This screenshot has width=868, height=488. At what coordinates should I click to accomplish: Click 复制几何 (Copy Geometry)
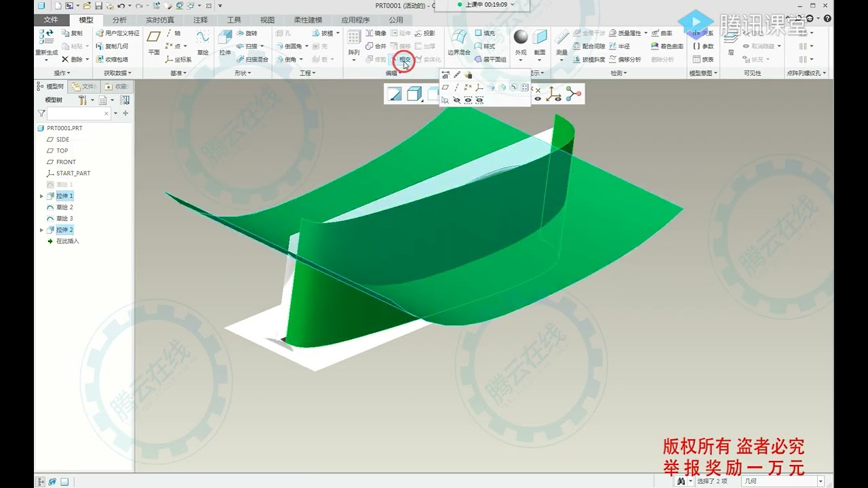pyautogui.click(x=112, y=46)
